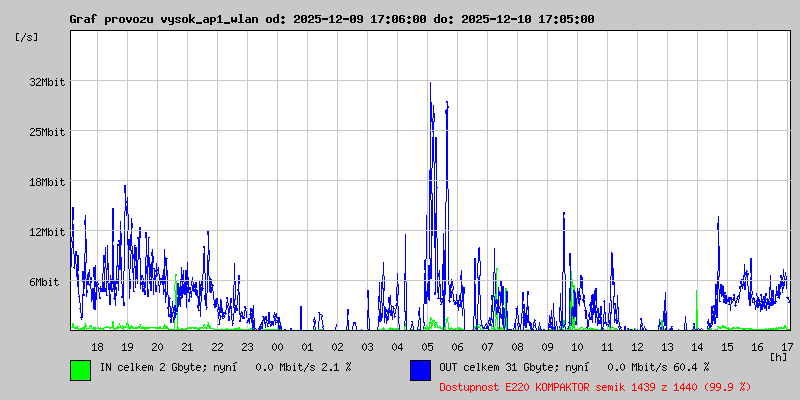
Task: Click the 12 hour marker on x-axis
Action: pos(637,347)
